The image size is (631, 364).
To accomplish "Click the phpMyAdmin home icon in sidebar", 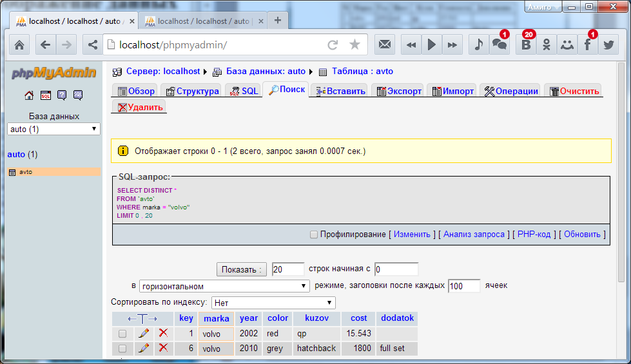I will pyautogui.click(x=29, y=95).
